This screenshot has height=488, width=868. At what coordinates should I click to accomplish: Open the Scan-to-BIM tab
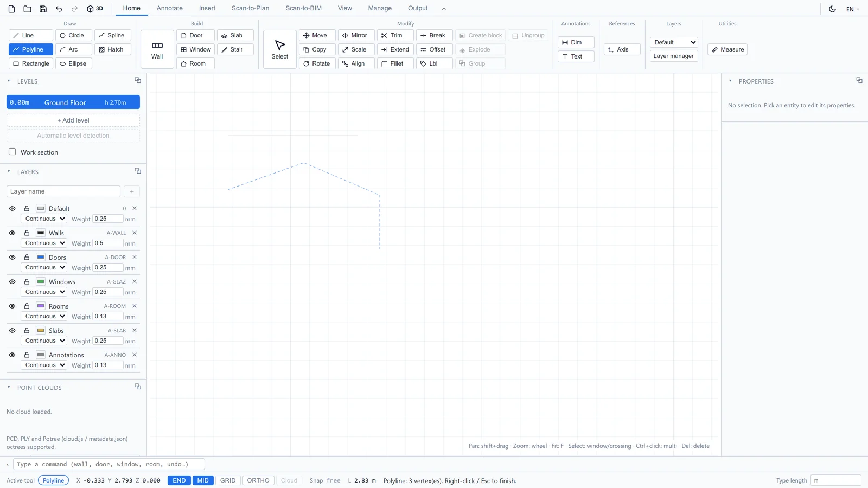303,8
